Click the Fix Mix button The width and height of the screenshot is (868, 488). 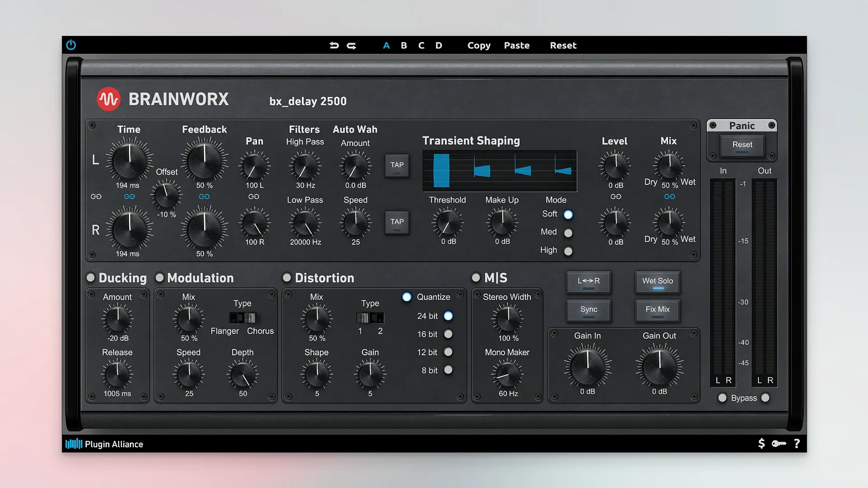pyautogui.click(x=657, y=310)
